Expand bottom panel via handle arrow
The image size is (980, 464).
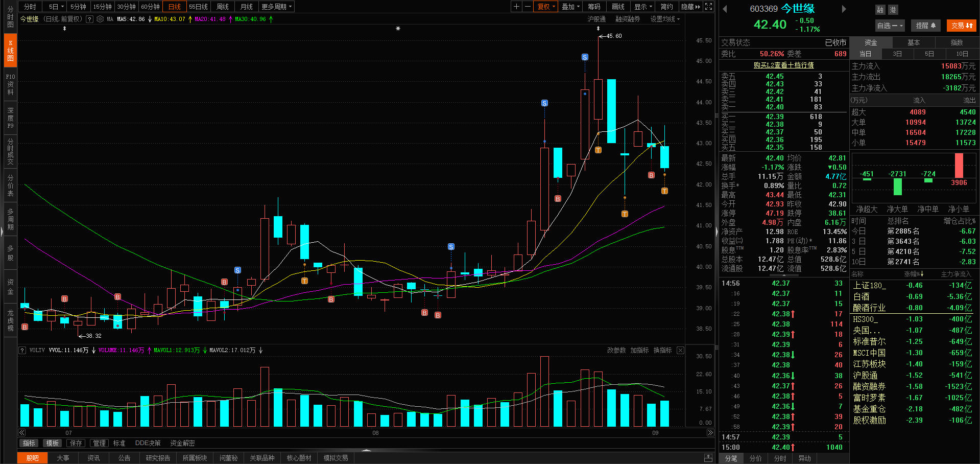(366, 450)
